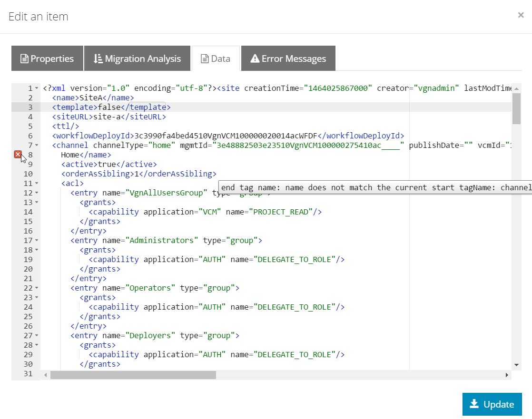Collapse the grants fold arrow on line 28
This screenshot has width=532, height=419.
[37, 345]
